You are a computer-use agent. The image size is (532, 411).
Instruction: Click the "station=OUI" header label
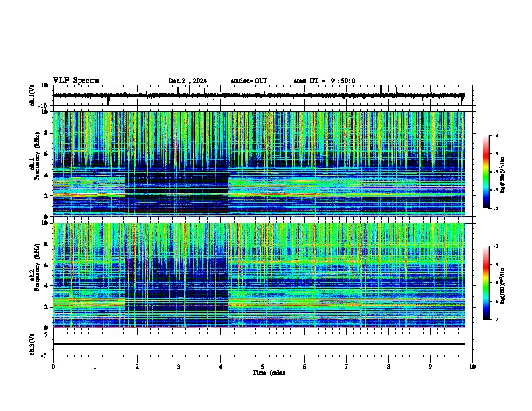[x=249, y=81]
